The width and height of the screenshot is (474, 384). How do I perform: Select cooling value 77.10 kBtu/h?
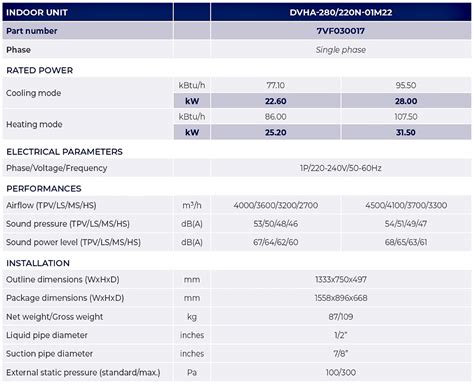[x=275, y=85]
